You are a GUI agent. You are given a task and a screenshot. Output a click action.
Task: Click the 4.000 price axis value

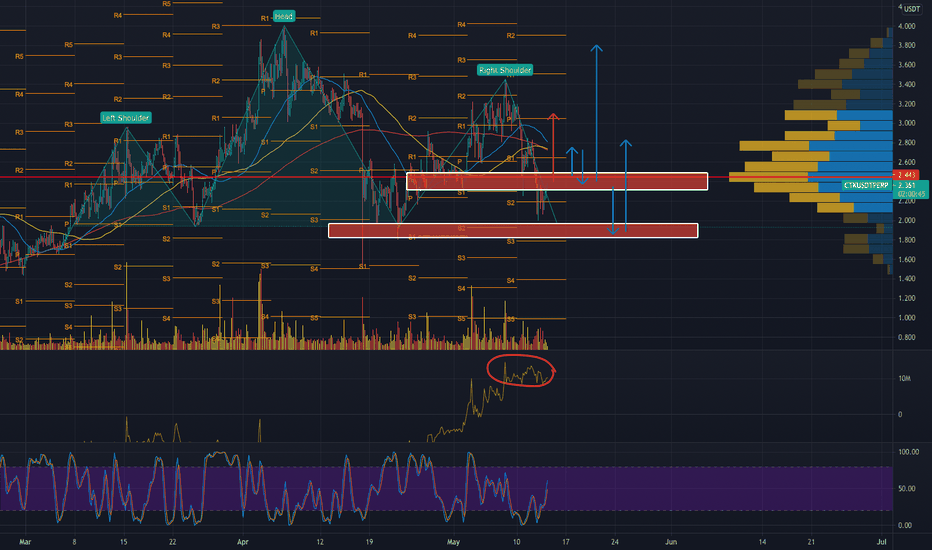[x=906, y=26]
